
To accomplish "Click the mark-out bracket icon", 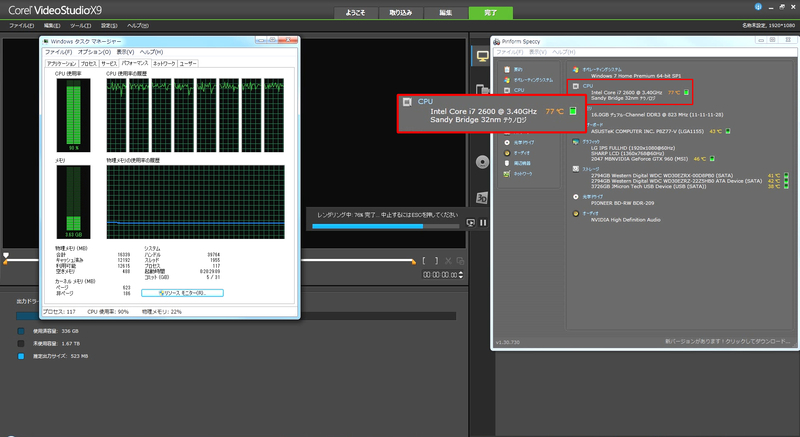I will click(436, 261).
